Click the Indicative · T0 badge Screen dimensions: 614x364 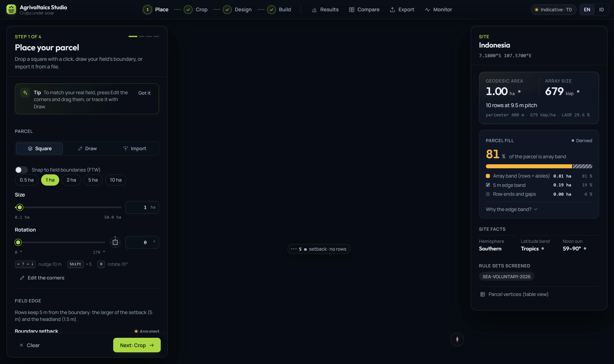pos(554,10)
